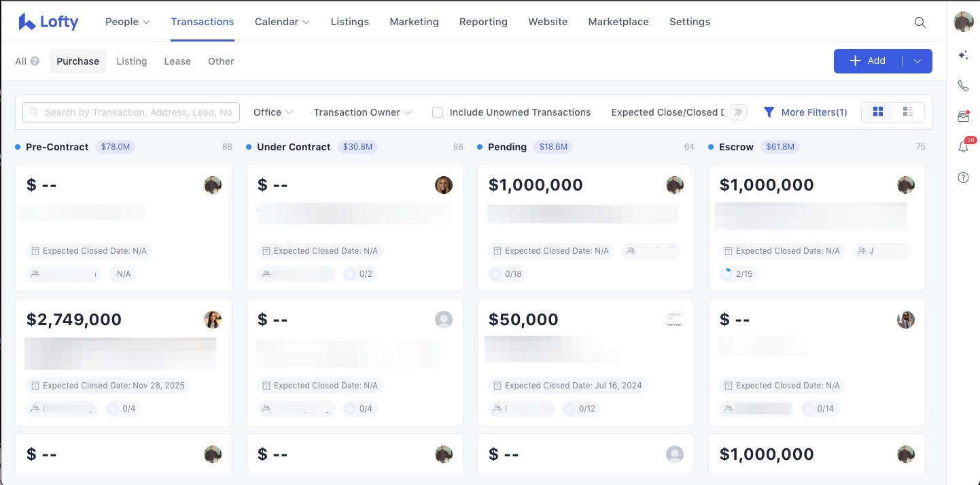Click the Lofty logo
Screen dimensions: 980x485
point(48,22)
